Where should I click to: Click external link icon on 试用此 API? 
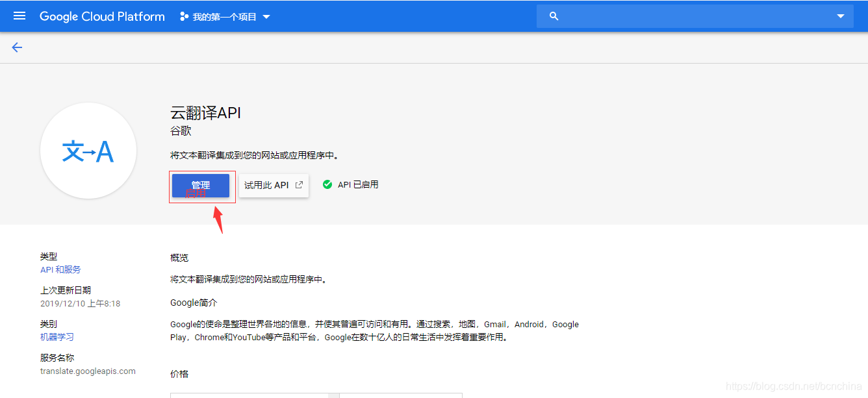(x=299, y=185)
